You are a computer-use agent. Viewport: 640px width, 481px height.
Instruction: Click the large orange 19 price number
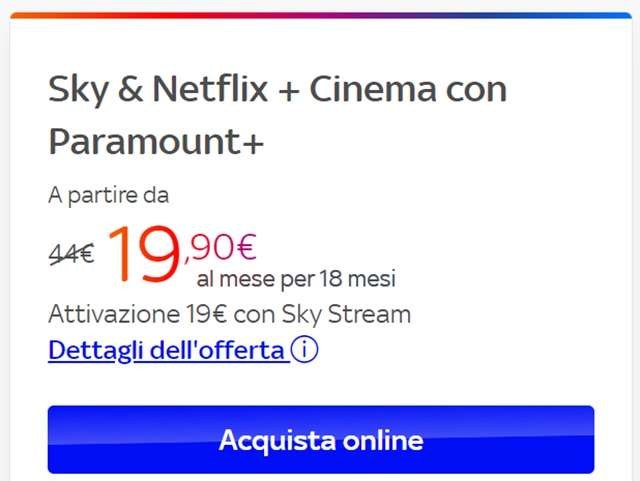pos(143,254)
